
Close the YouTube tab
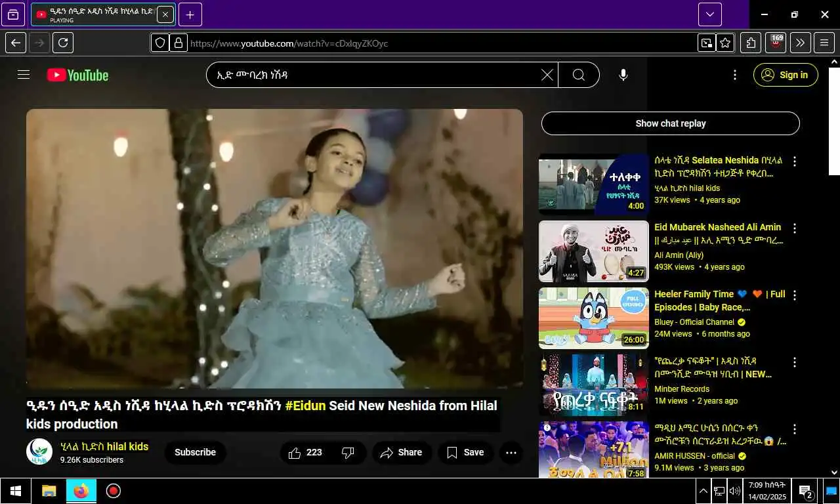point(165,14)
